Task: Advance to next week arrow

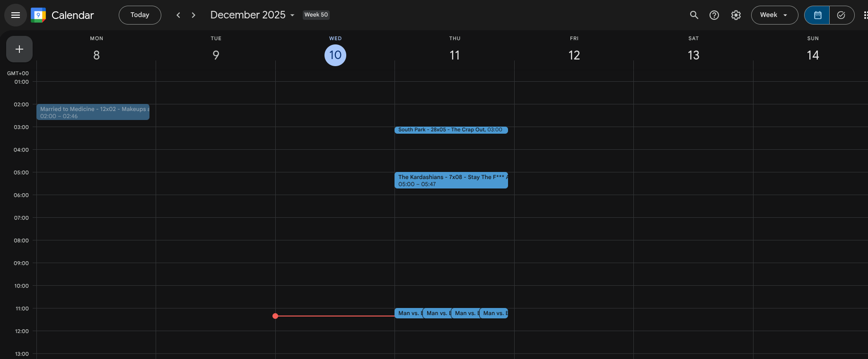Action: point(193,15)
